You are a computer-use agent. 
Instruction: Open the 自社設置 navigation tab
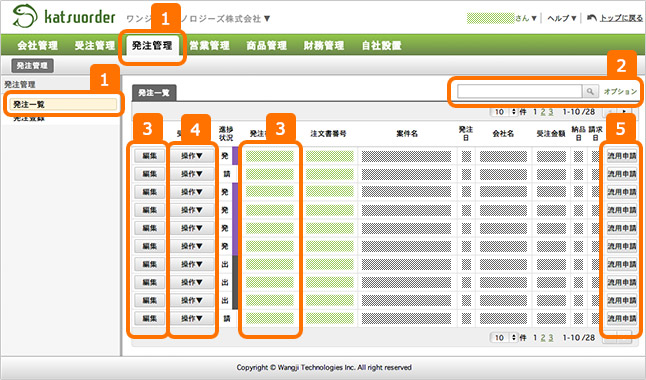click(382, 45)
